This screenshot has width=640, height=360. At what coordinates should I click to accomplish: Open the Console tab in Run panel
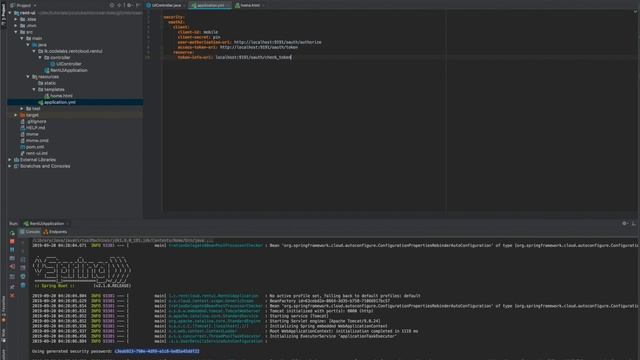pyautogui.click(x=30, y=232)
